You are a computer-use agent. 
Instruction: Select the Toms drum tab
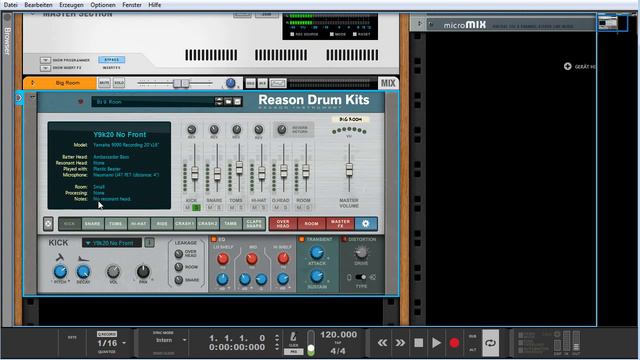point(116,224)
